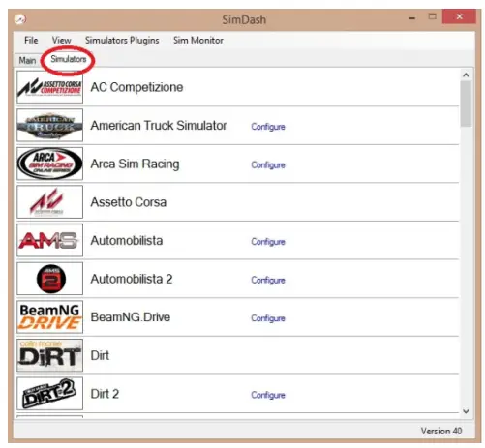Image resolution: width=485 pixels, height=448 pixels.
Task: Click the scrollbar down arrow
Action: (x=466, y=411)
